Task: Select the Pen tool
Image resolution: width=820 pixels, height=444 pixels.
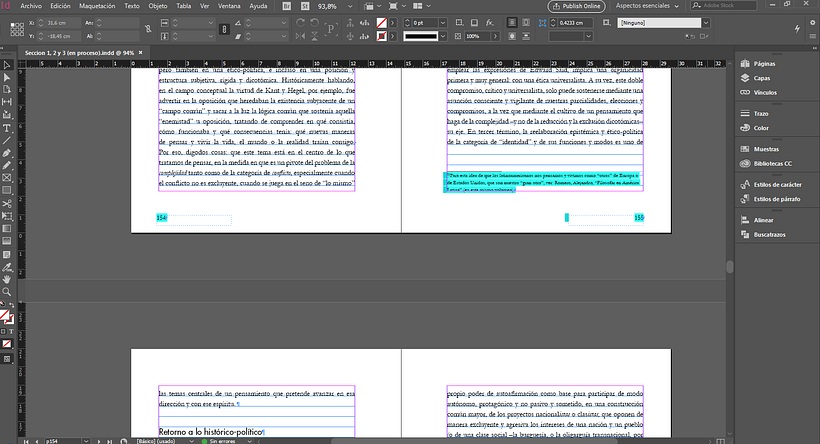Action: click(7, 153)
